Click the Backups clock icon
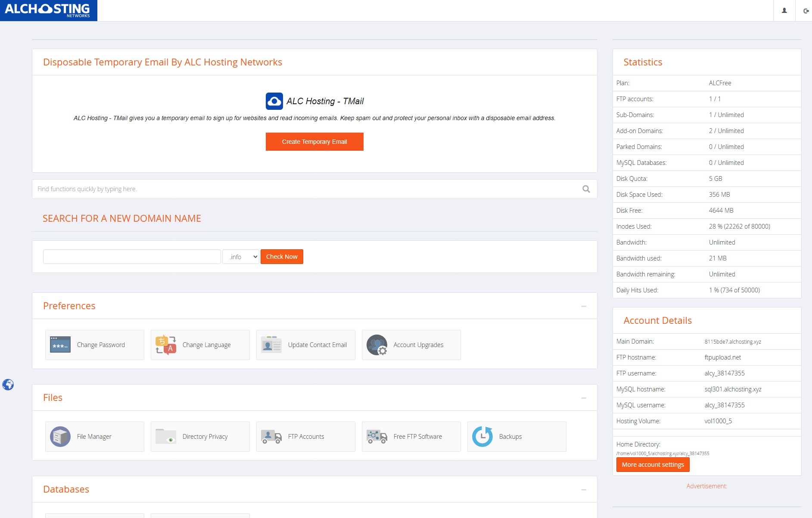This screenshot has width=812, height=518. [x=482, y=437]
